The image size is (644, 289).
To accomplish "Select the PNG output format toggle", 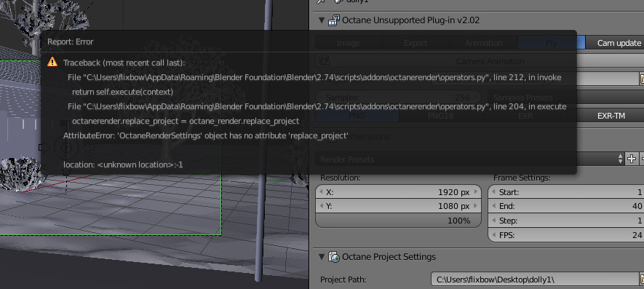I will click(x=357, y=116).
